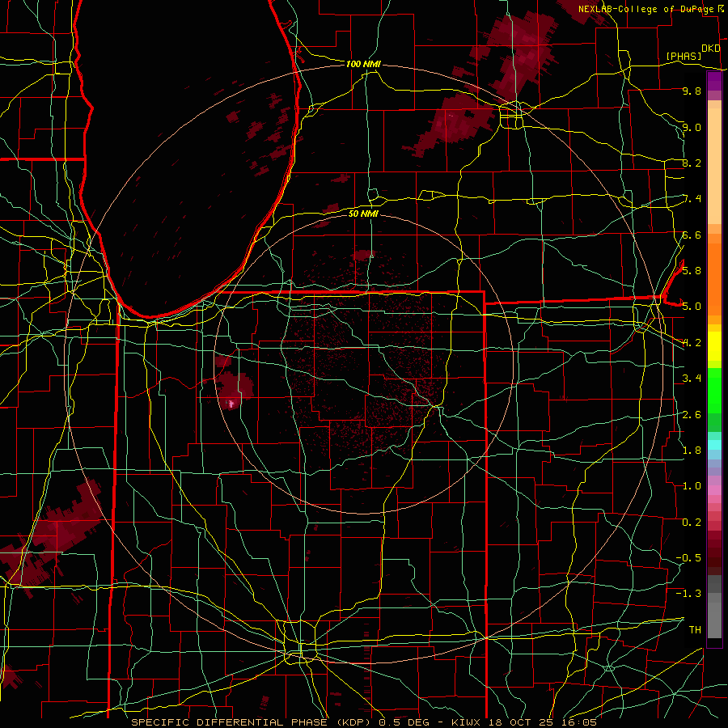Pick the cyan band in the color scale
This screenshot has width=728, height=728.
click(714, 445)
